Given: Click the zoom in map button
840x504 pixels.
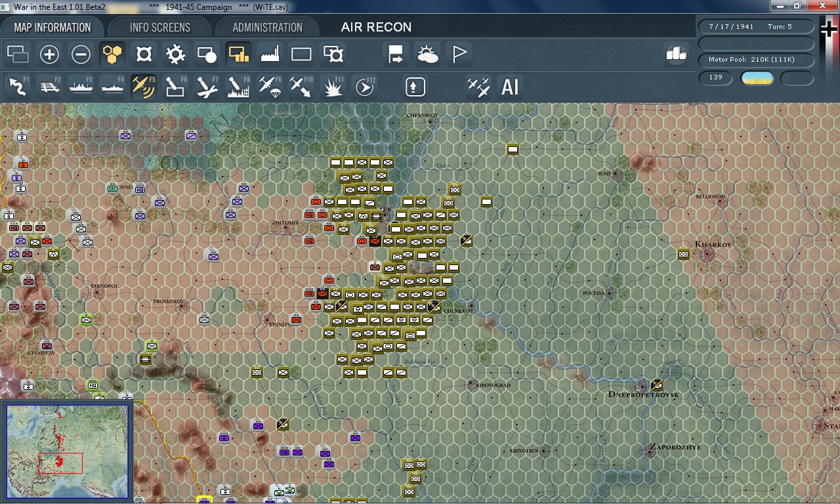Looking at the screenshot, I should (49, 54).
